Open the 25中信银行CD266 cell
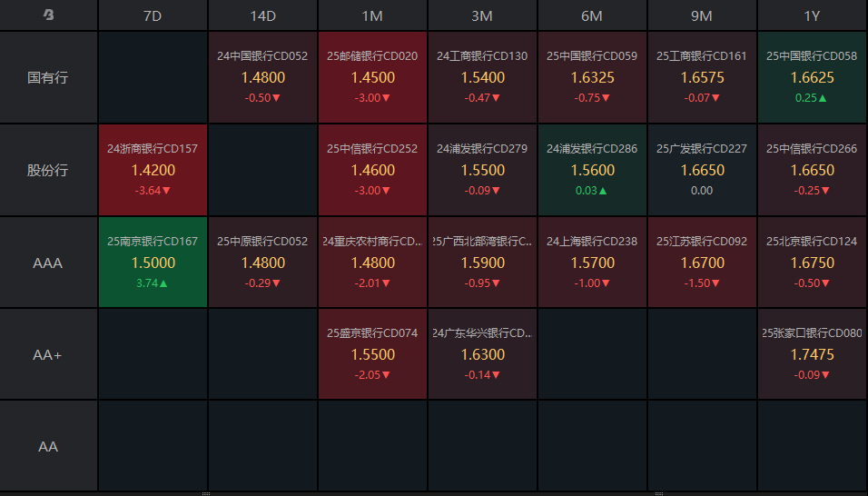The image size is (868, 496). pos(812,169)
